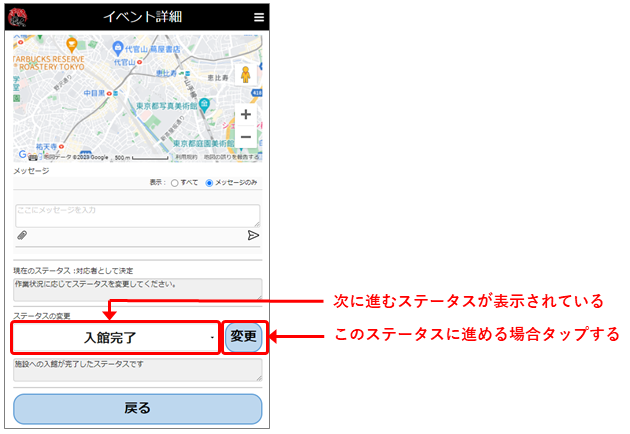Open Street View pegman on map

coord(245,73)
